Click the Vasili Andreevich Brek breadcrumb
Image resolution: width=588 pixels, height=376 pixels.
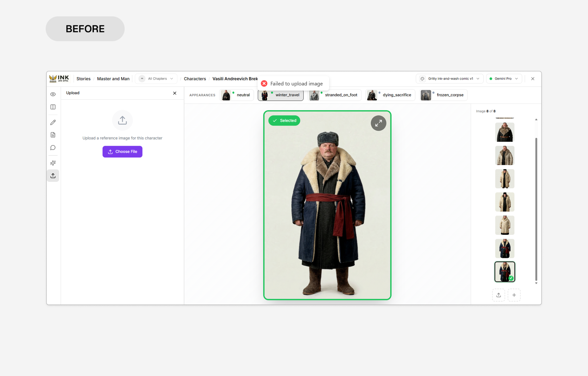pyautogui.click(x=235, y=79)
